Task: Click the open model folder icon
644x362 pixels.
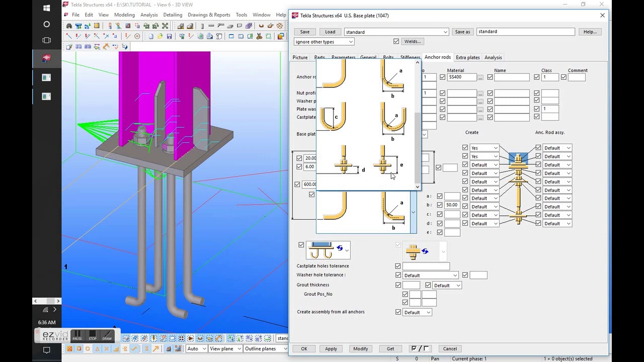Action: tap(159, 36)
